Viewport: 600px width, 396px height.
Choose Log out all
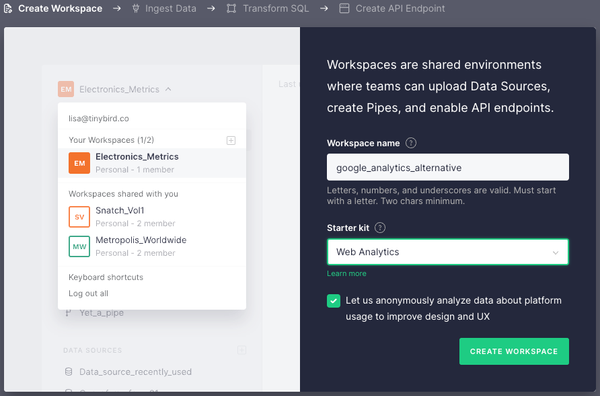[88, 293]
